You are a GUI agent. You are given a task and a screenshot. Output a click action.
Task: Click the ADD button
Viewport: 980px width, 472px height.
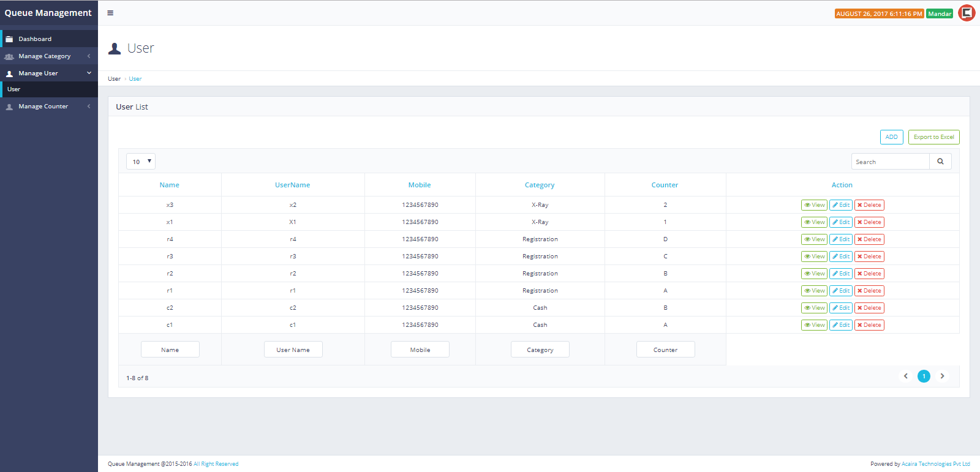(891, 137)
